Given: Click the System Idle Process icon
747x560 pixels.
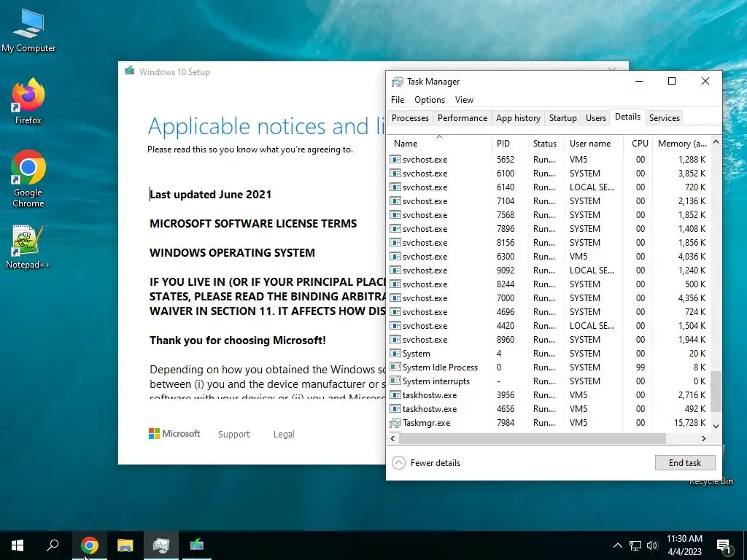Looking at the screenshot, I should coord(395,367).
